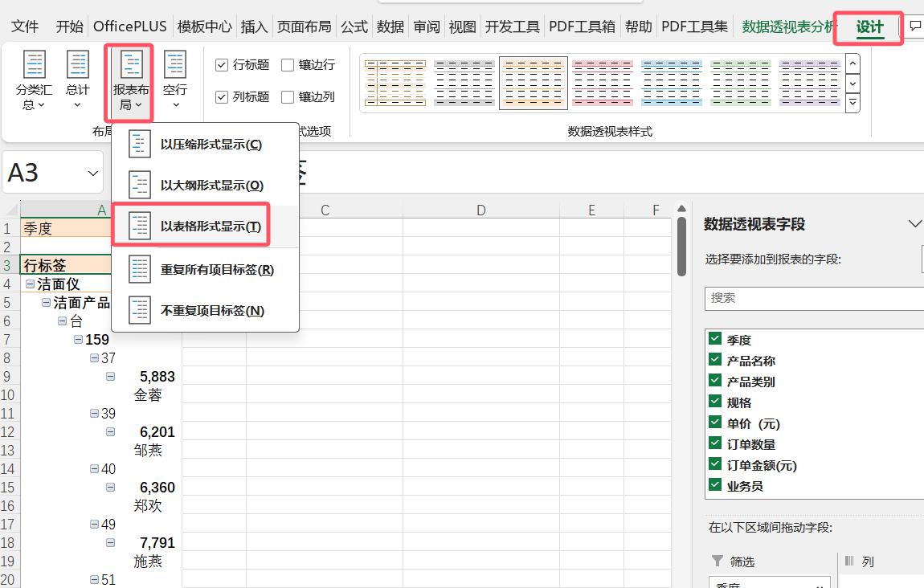Uncheck the 产品类别 field checkbox
Screen dimensions: 924x588
point(715,381)
